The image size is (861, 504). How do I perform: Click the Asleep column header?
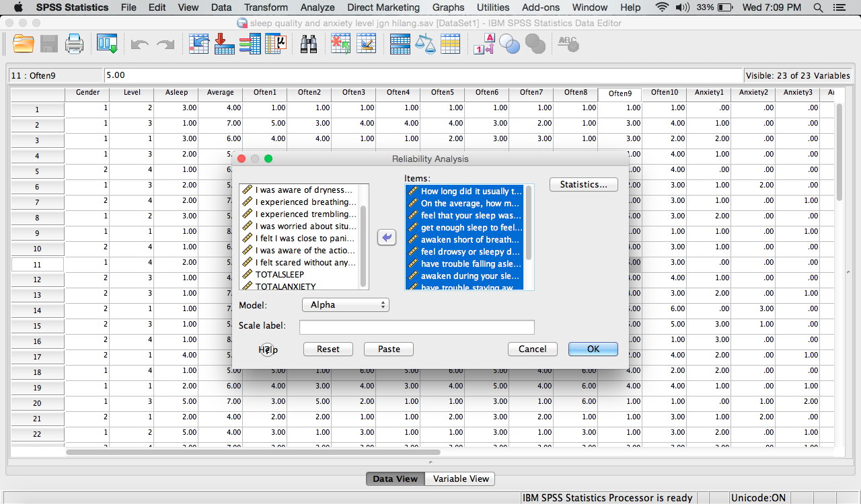pos(176,93)
